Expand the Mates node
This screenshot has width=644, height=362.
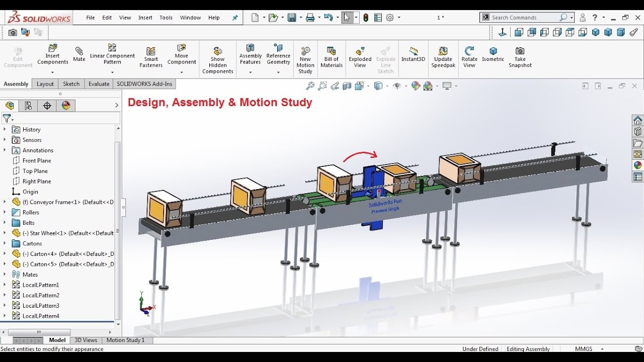pos(5,275)
